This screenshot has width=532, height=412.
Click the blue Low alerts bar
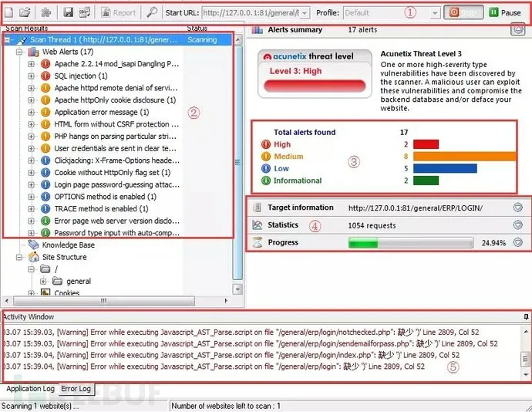tap(445, 168)
